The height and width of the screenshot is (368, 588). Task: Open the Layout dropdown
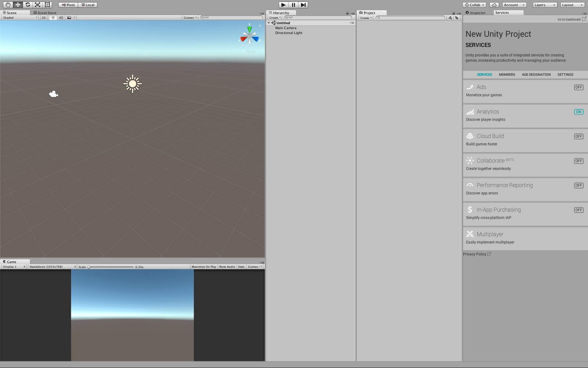point(572,5)
